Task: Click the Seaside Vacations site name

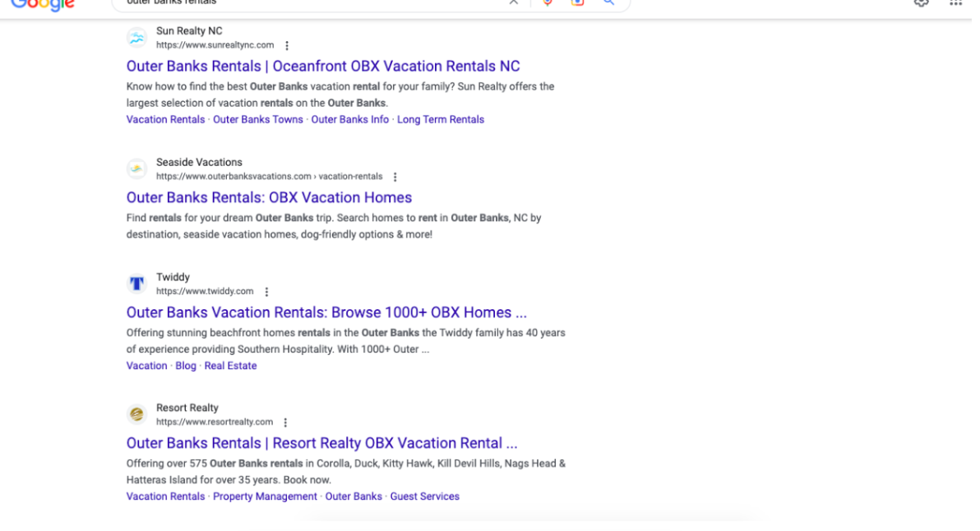Action: point(201,164)
